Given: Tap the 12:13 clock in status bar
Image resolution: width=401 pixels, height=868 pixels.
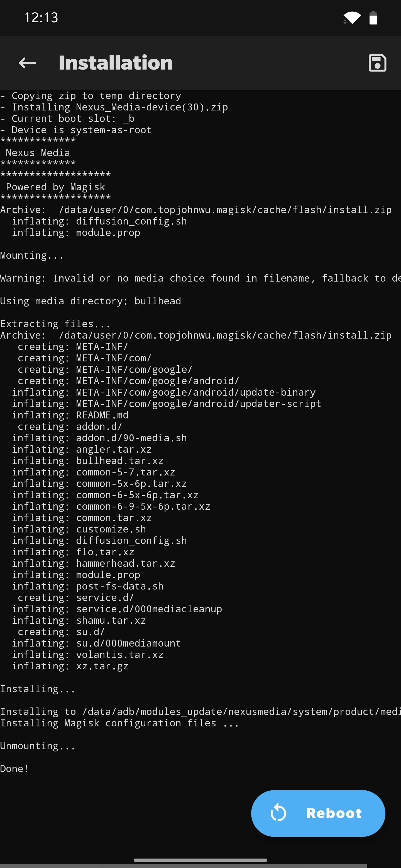Looking at the screenshot, I should click(x=41, y=18).
